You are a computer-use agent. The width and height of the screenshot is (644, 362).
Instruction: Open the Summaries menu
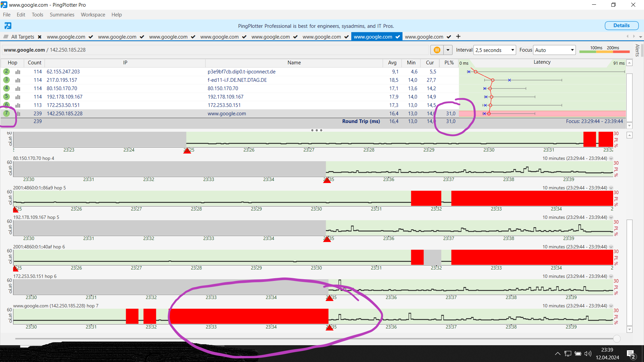coord(62,15)
